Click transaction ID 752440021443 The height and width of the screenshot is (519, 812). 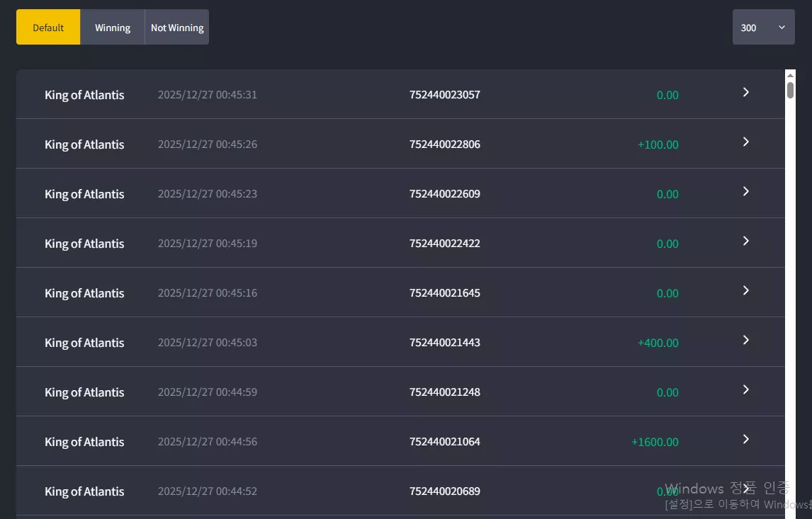445,343
